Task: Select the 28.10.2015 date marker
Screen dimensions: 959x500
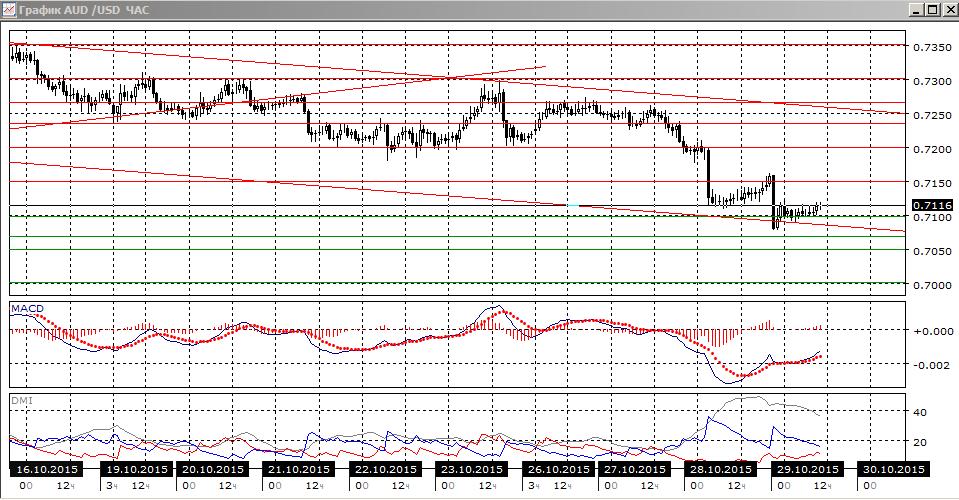Action: [x=720, y=469]
